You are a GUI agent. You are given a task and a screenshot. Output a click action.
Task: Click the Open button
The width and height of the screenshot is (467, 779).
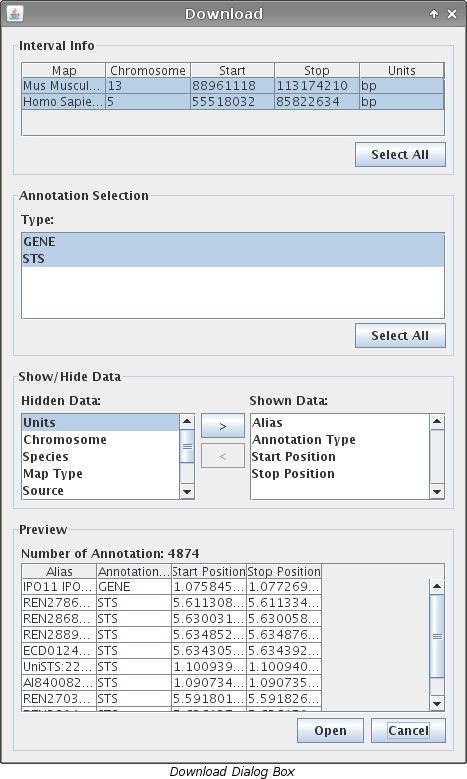click(330, 730)
